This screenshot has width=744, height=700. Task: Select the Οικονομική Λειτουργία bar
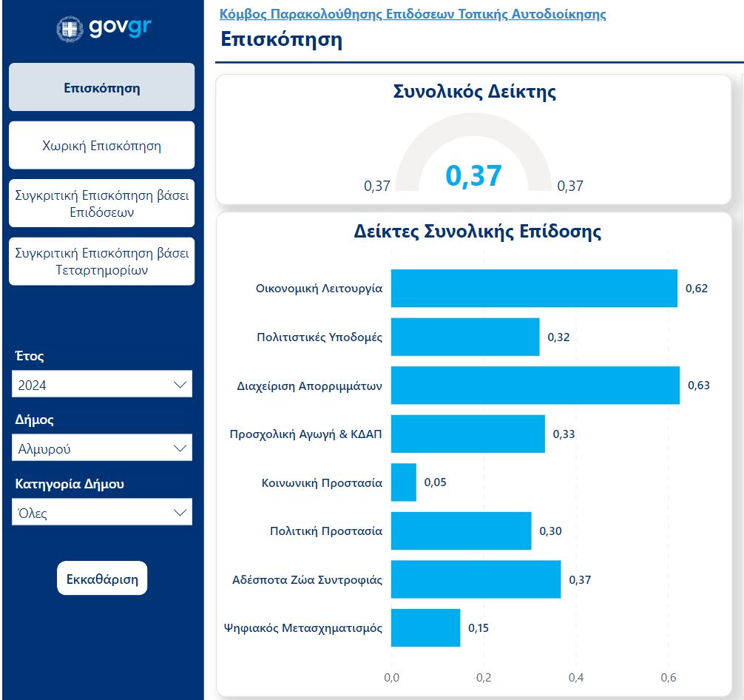(533, 289)
